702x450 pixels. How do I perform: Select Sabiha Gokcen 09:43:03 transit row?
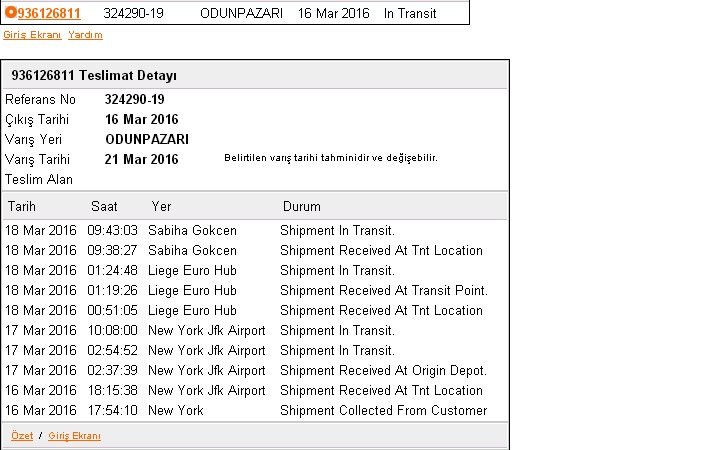[x=255, y=231]
